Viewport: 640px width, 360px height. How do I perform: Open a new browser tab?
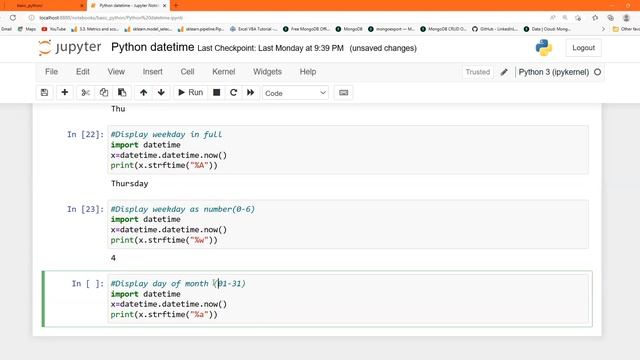[x=176, y=5]
